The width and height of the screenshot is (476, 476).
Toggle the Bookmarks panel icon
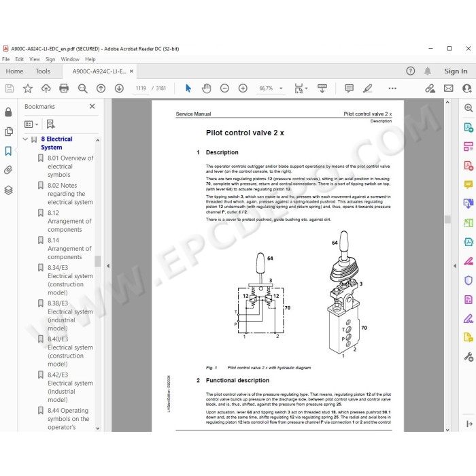coord(8,151)
